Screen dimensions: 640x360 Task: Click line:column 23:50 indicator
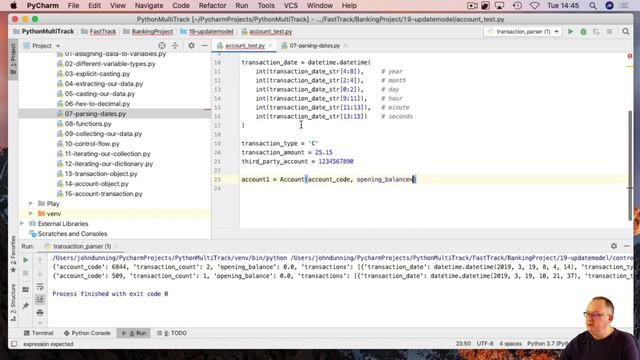[463, 344]
